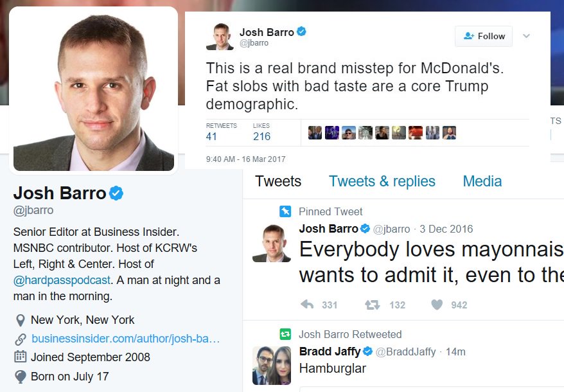The height and width of the screenshot is (392, 564).
Task: Open the @hardpasspodcast link in bio
Action: pyautogui.click(x=62, y=280)
